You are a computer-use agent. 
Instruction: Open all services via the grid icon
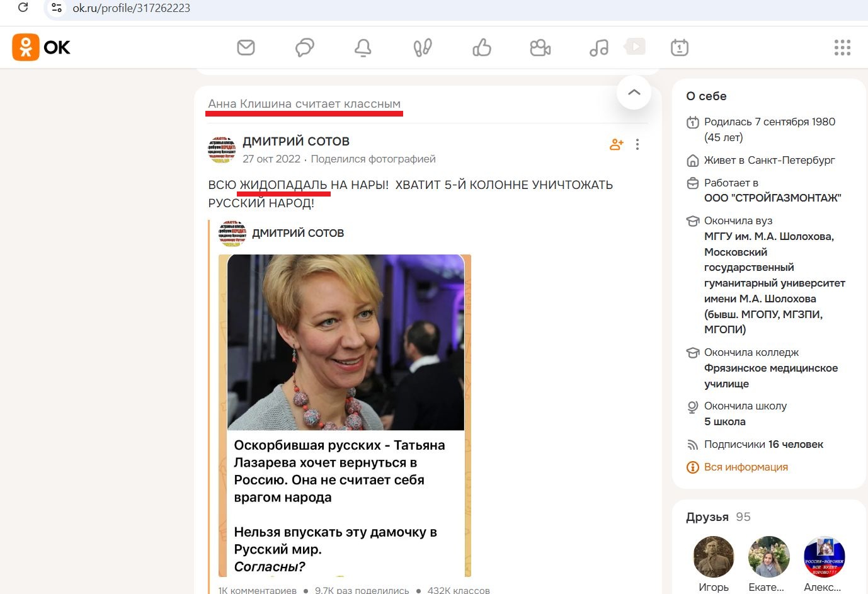842,47
